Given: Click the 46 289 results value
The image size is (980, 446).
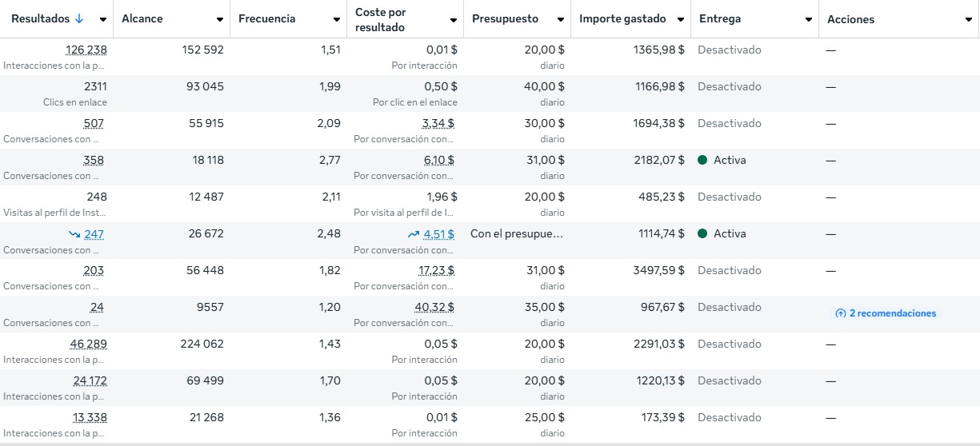Looking at the screenshot, I should 89,344.
